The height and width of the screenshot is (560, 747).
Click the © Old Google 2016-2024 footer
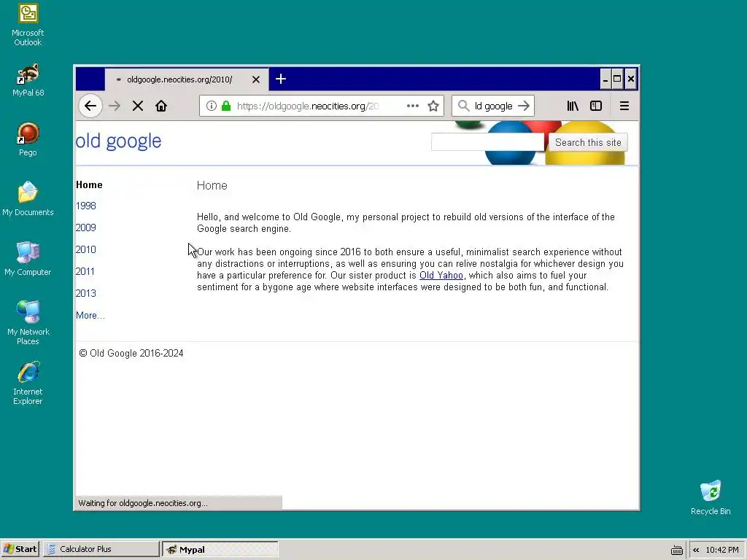click(131, 353)
